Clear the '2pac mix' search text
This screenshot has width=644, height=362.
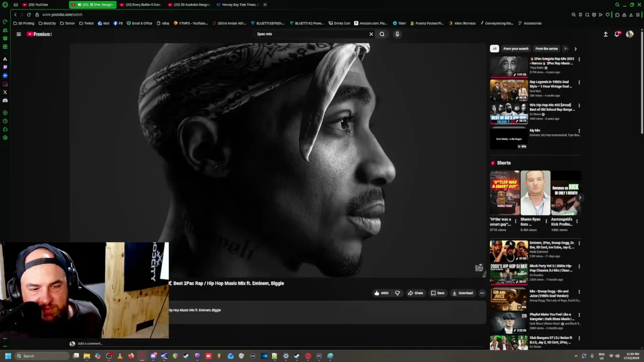pyautogui.click(x=371, y=34)
